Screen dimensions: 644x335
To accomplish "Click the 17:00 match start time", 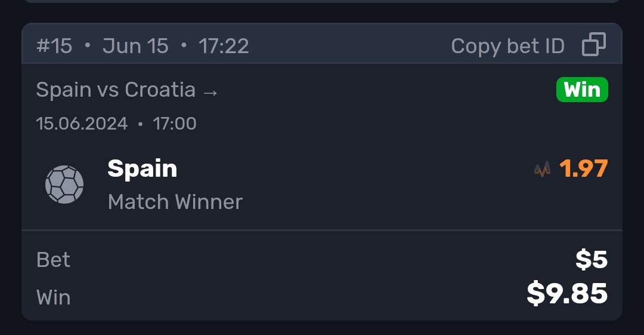I will [x=175, y=124].
